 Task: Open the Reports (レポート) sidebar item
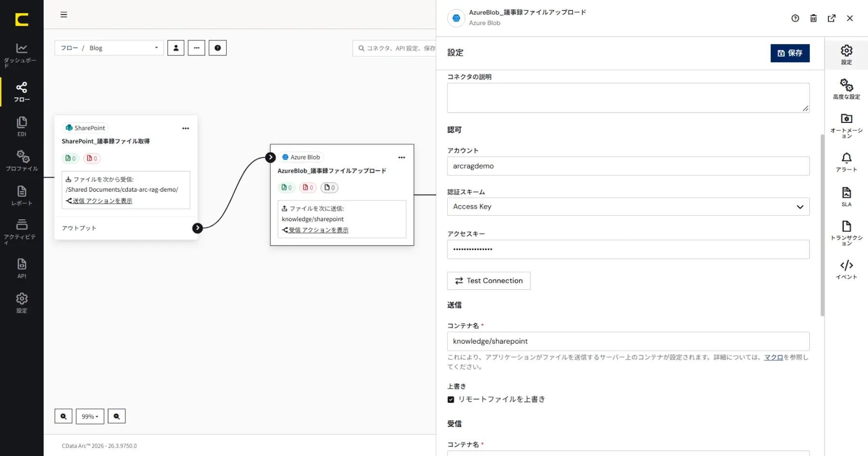tap(21, 196)
